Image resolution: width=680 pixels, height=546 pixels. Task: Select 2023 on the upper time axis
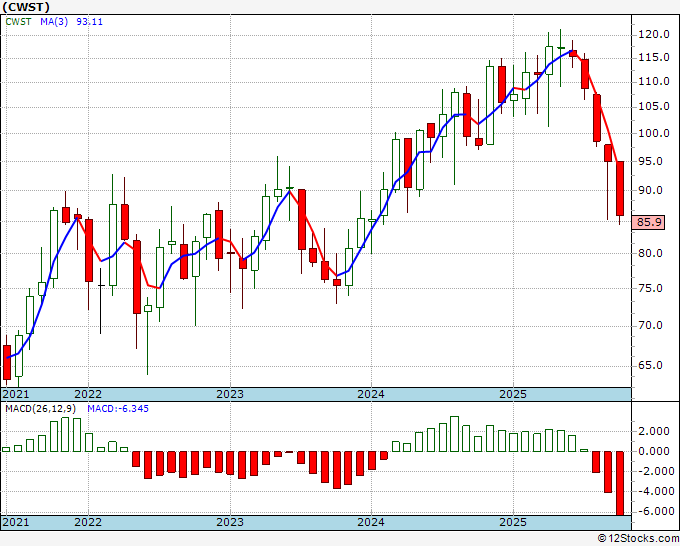coord(230,394)
